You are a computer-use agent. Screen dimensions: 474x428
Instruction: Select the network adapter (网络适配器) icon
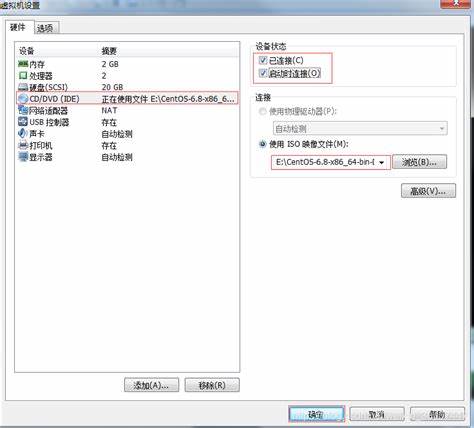[x=23, y=110]
